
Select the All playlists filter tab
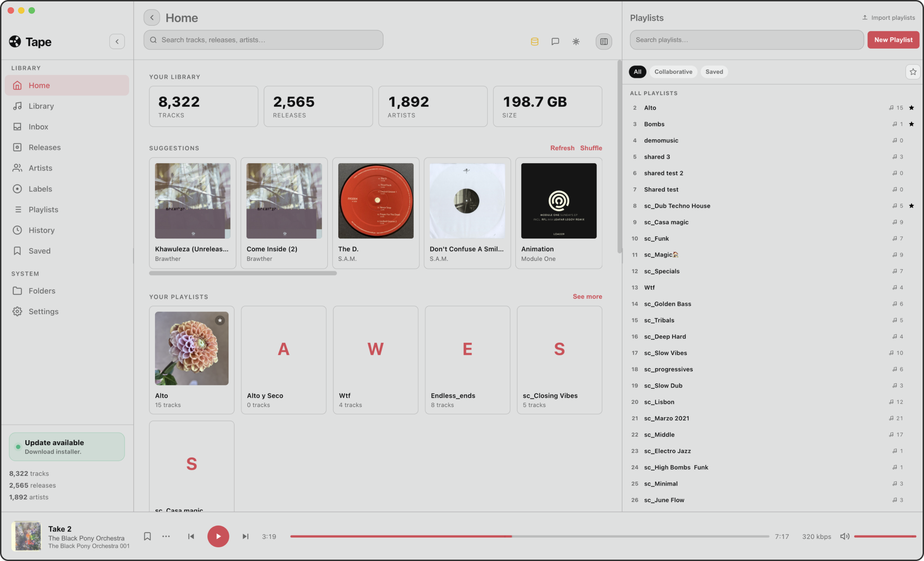click(638, 72)
